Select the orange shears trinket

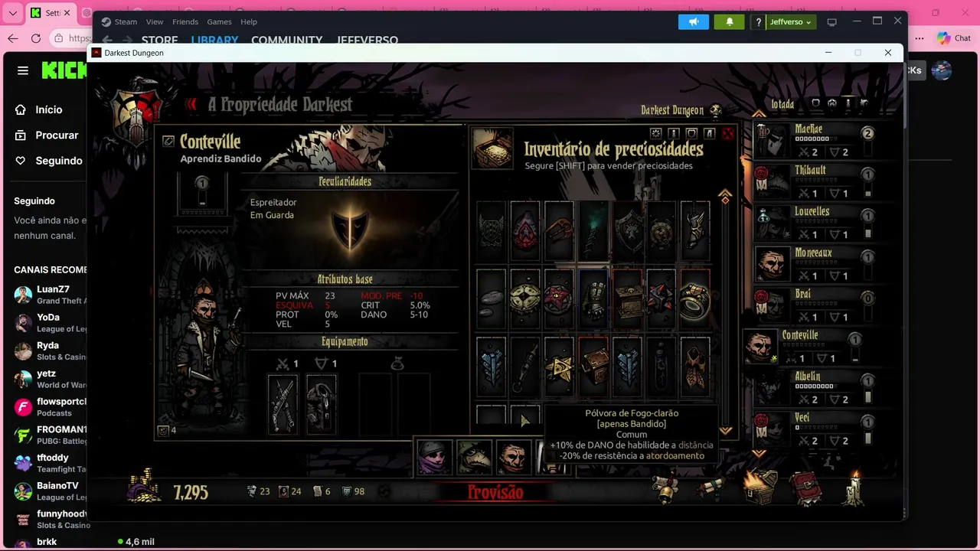point(559,231)
